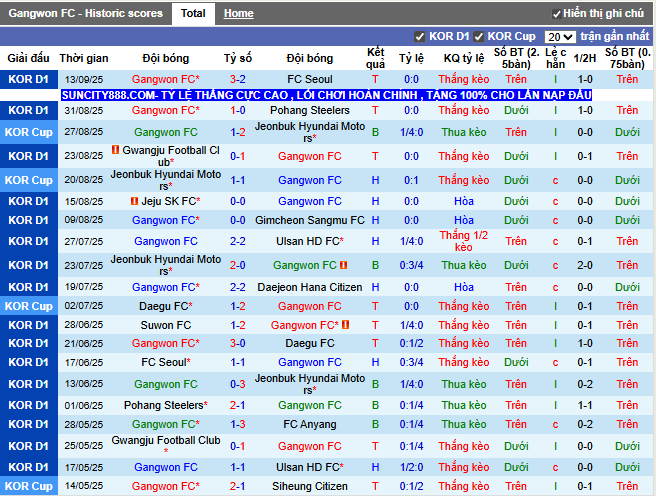Click the red card icon beside Gwangju Football Club
This screenshot has height=496, width=656.
click(x=115, y=149)
